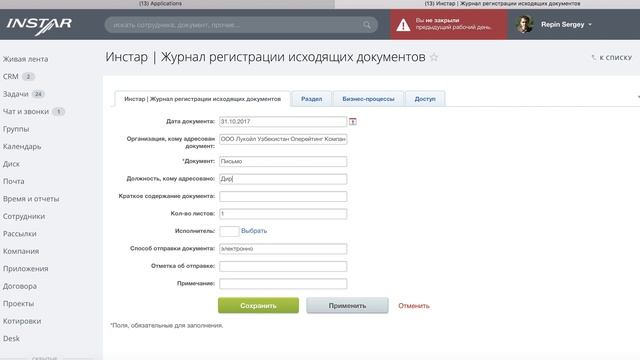Click the 'Применить' button
The image size is (640, 360).
click(347, 305)
